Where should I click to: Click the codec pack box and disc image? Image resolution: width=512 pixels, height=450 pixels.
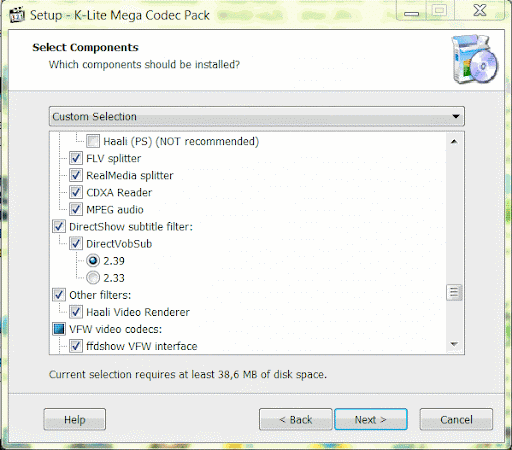475,59
